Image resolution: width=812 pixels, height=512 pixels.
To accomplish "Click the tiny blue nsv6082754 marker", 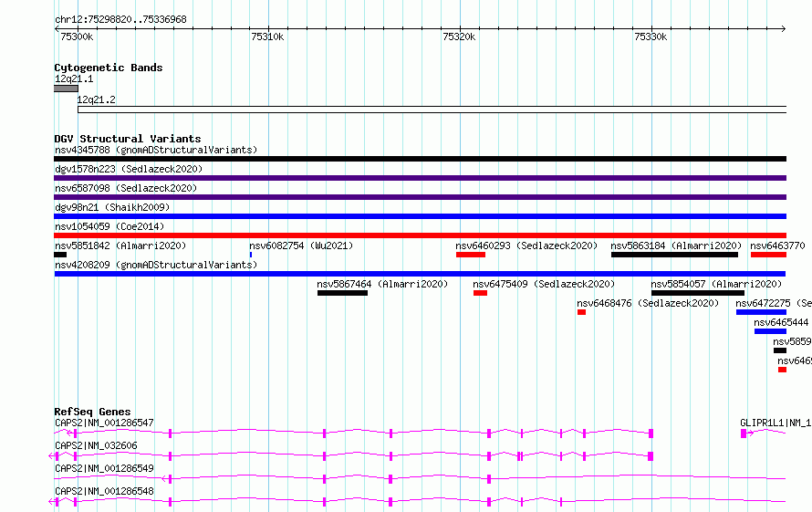I will click(251, 255).
